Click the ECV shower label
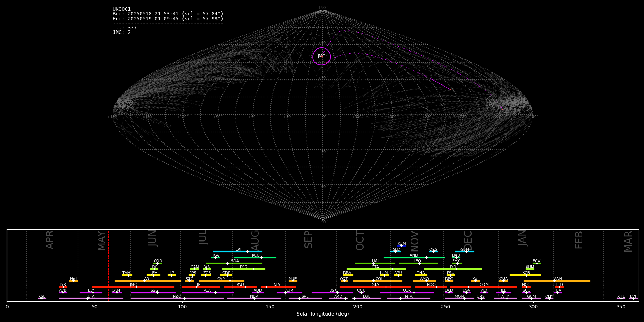644x322 pixels. pyautogui.click(x=537, y=261)
